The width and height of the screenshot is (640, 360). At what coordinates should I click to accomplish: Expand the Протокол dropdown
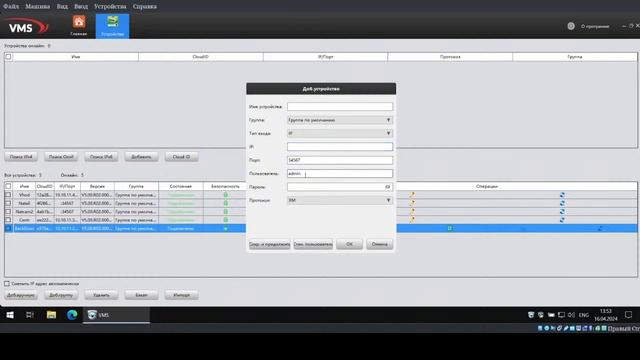pyautogui.click(x=340, y=200)
